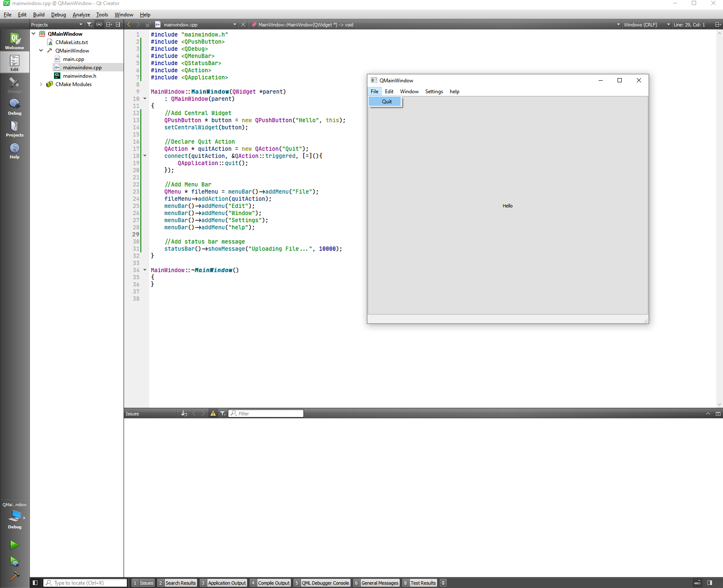Toggle synchronize with editor link icon
Screen dimensions: 723x588
click(x=99, y=25)
